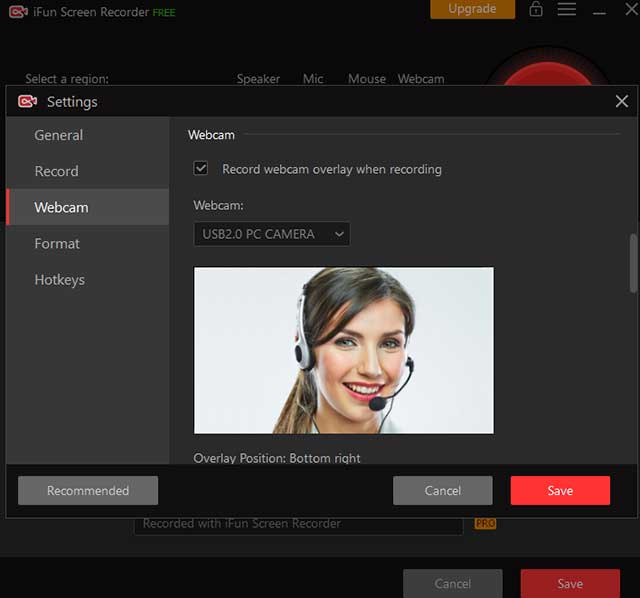Close the Settings dialog with X

621,101
